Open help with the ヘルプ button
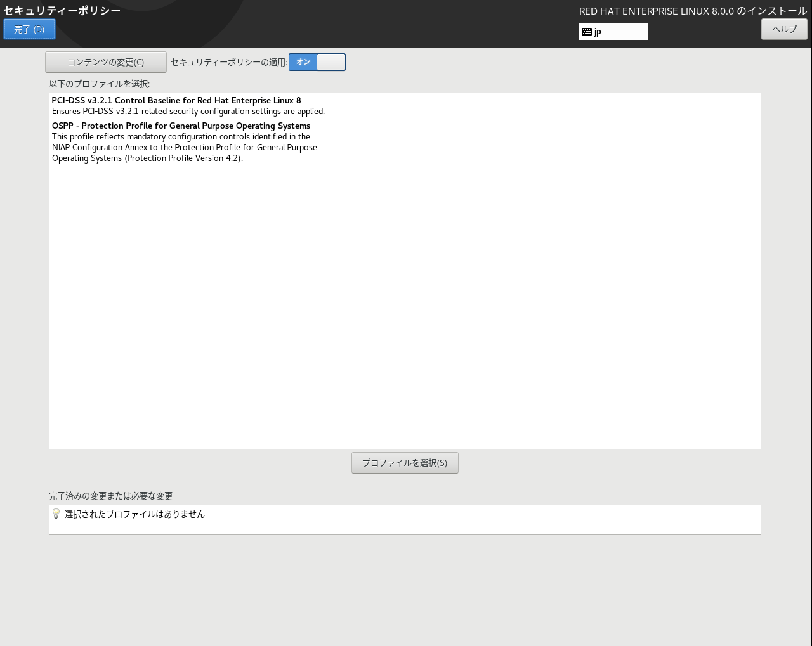 point(784,29)
